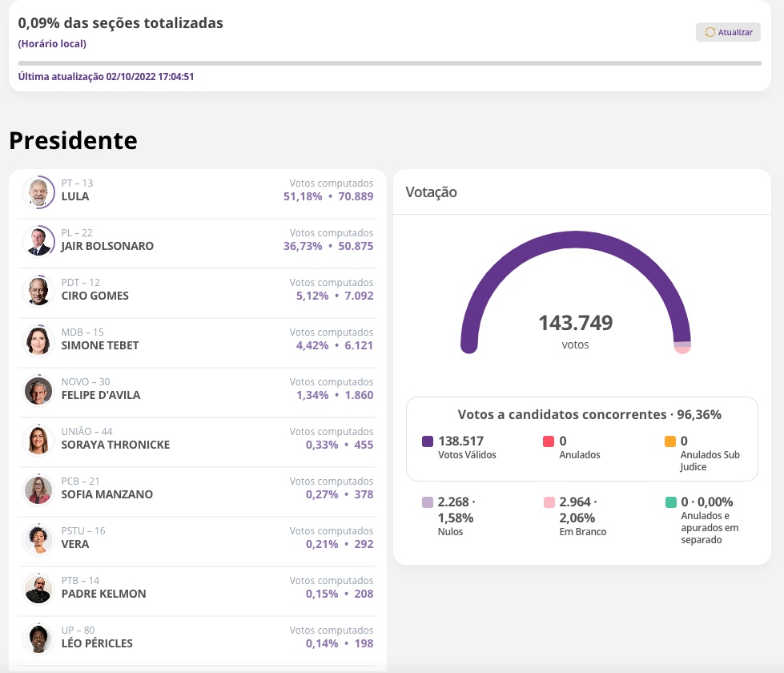The image size is (784, 673).
Task: Click Felipe D'Avila's avatar
Action: click(x=38, y=390)
